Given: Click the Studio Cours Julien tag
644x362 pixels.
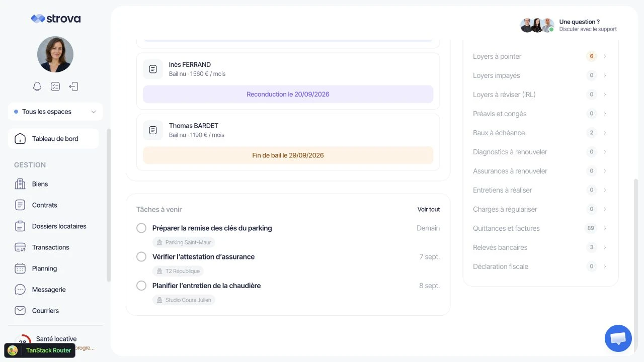Looking at the screenshot, I should click(184, 300).
